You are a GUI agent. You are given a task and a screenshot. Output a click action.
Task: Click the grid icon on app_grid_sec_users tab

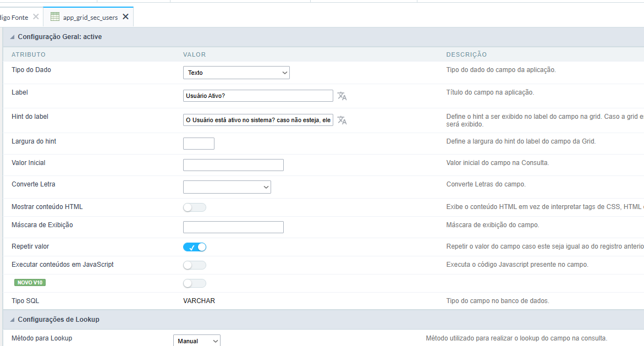54,17
